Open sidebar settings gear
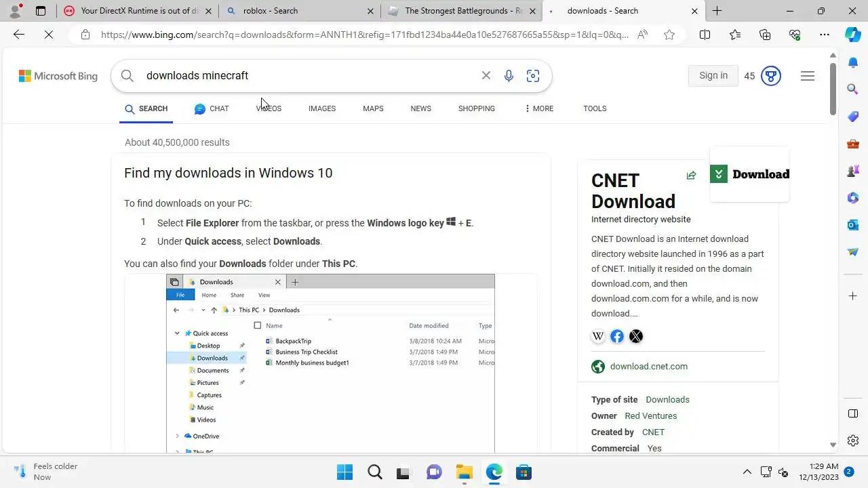Viewport: 868px width, 488px height. [x=853, y=441]
